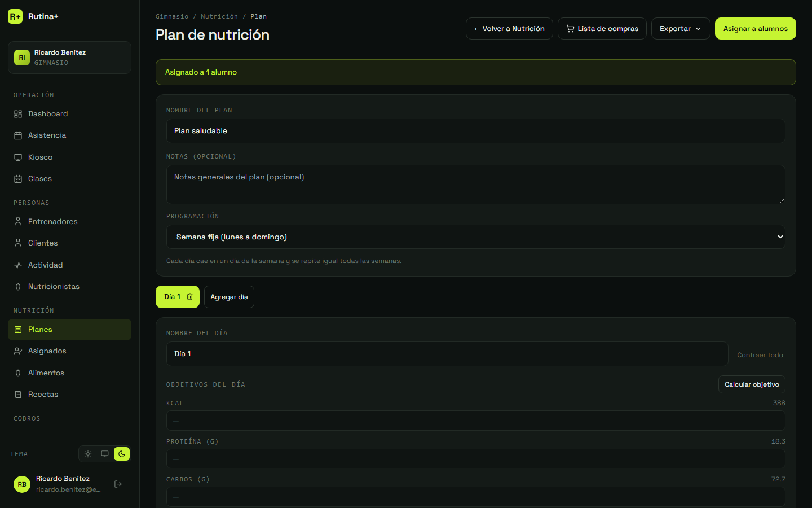Open Actividad pulse icon
The height and width of the screenshot is (508, 812).
click(18, 265)
